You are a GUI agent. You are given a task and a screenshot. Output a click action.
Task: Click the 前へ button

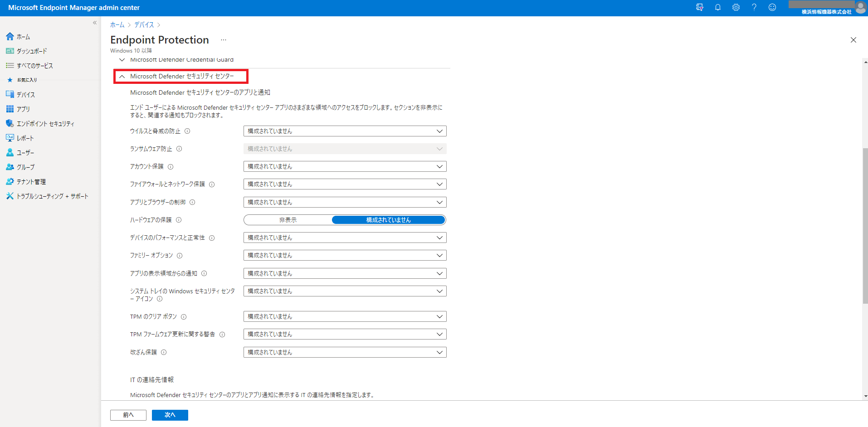pos(128,415)
